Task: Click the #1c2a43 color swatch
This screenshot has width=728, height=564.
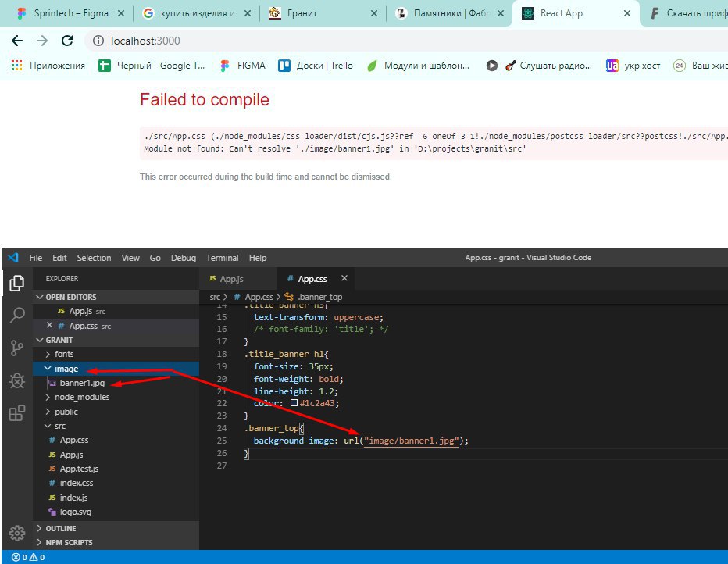Action: [294, 403]
